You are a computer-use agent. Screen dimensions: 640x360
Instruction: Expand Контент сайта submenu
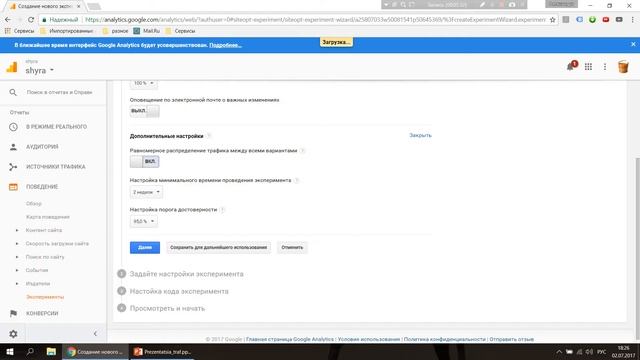[17, 231]
